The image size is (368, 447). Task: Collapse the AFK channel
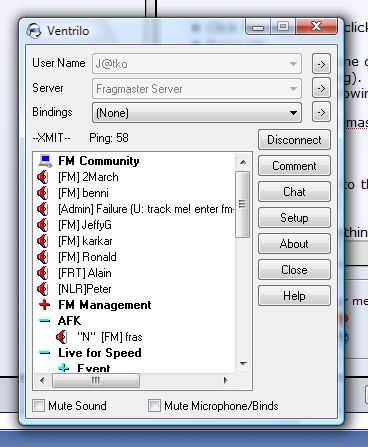click(44, 321)
